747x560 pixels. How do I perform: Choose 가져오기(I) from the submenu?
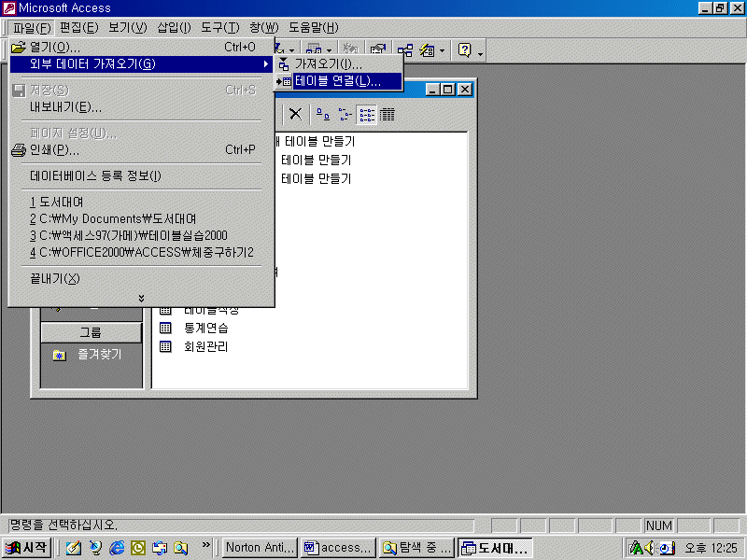coord(339,63)
